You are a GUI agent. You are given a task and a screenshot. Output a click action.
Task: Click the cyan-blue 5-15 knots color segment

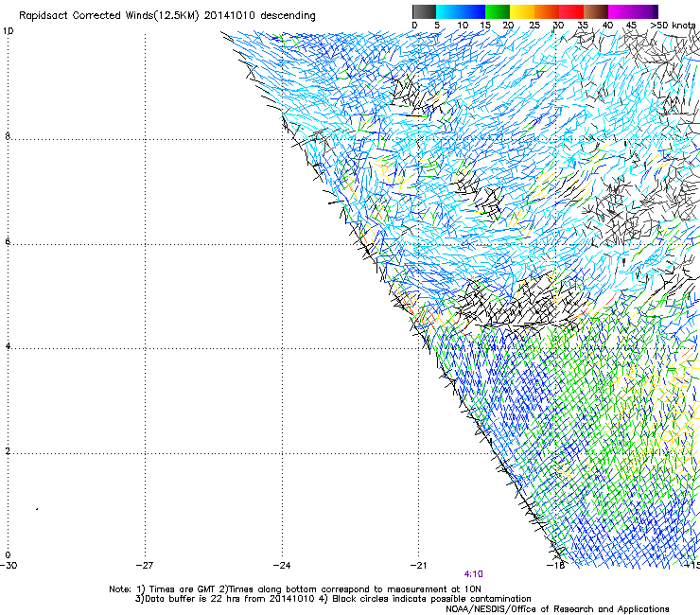[461, 11]
